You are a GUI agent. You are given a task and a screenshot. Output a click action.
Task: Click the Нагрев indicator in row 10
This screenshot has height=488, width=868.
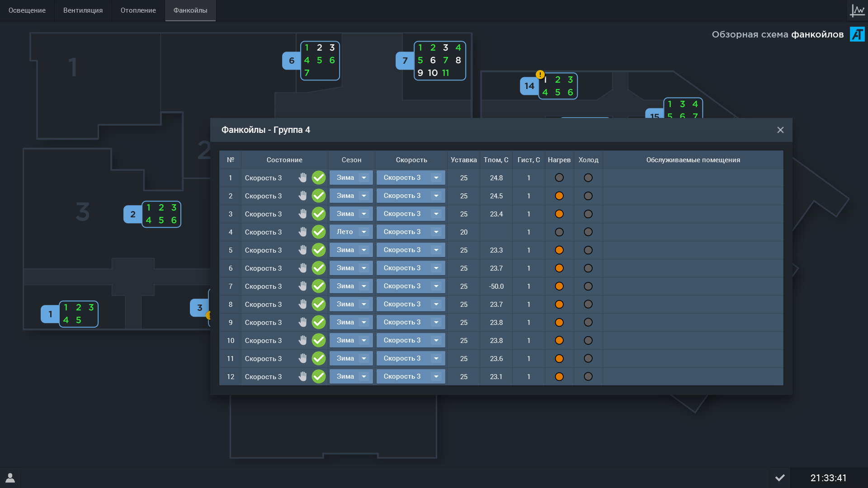pos(559,340)
